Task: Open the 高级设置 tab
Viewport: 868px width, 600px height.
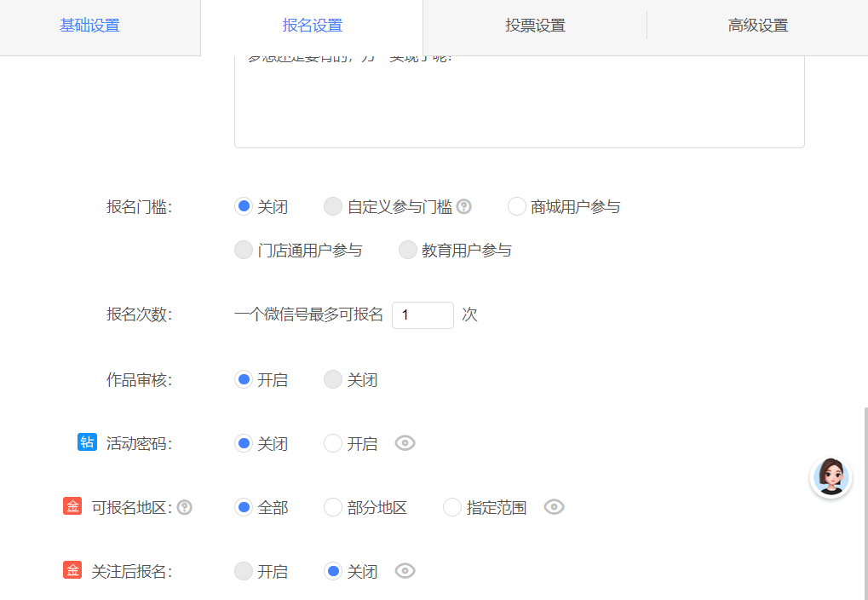Action: (x=758, y=26)
